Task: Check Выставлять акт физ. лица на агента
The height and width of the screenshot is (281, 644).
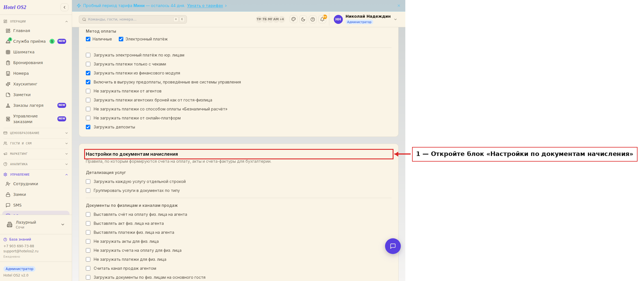Action: tap(88, 223)
